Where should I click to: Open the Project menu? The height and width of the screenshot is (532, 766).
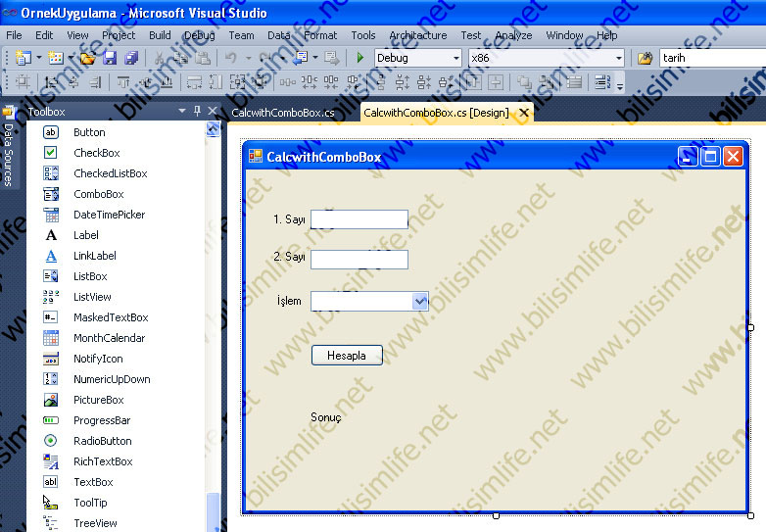119,35
